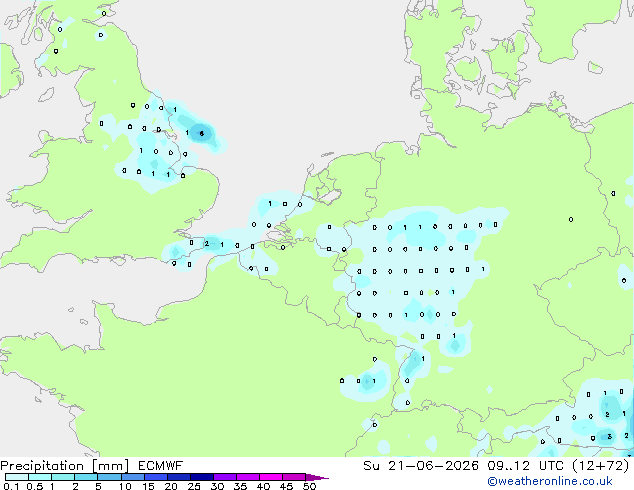Click the legend value '0.1'
This screenshot has height=490, width=634.
point(11,486)
